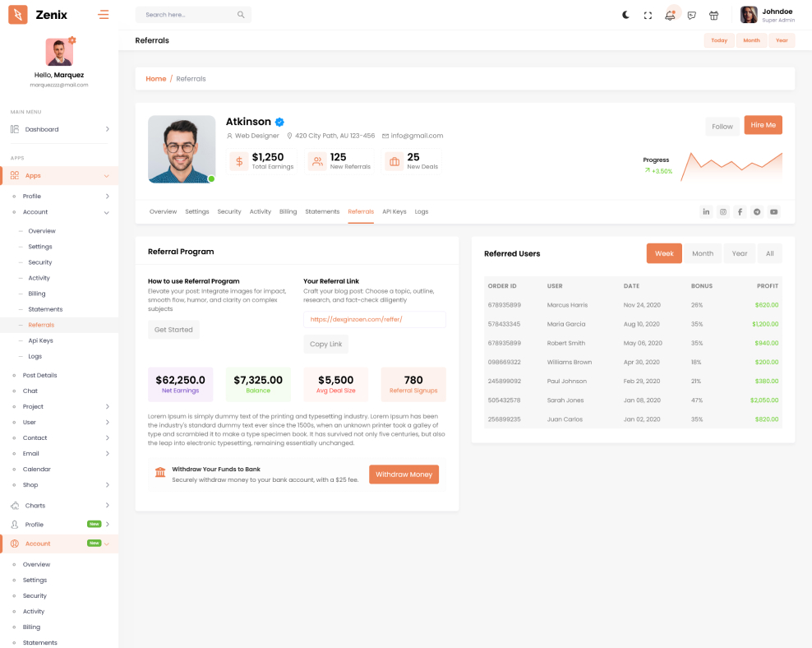Open the notifications bell
Viewport: 812px width, 648px height.
click(671, 15)
